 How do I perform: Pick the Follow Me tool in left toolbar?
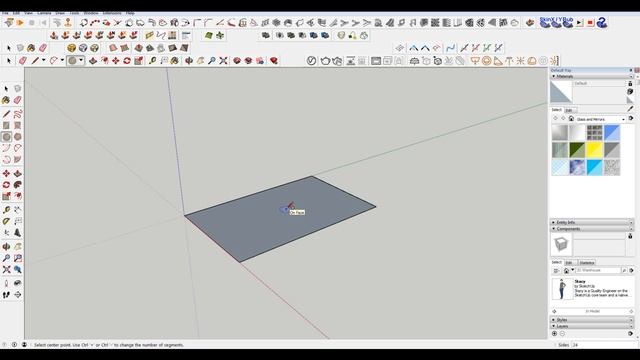pos(17,185)
